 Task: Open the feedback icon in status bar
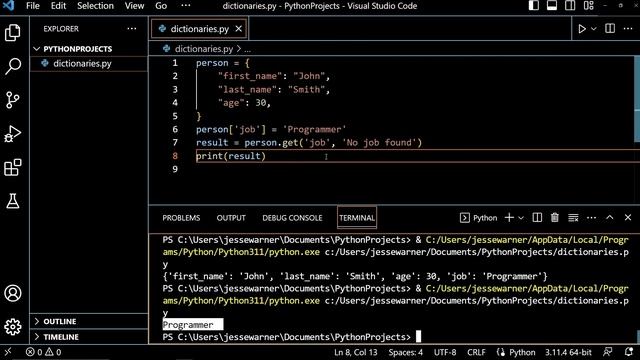(608, 352)
